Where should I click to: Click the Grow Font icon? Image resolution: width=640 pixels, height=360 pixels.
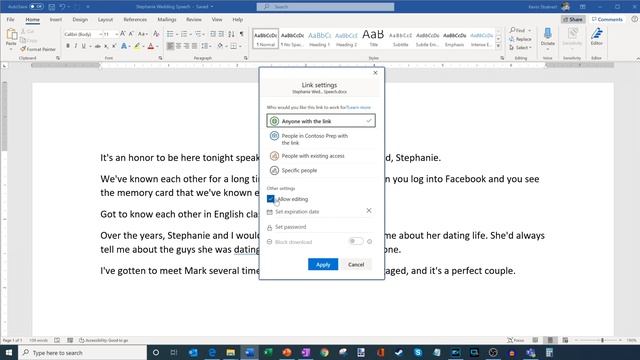(122, 34)
